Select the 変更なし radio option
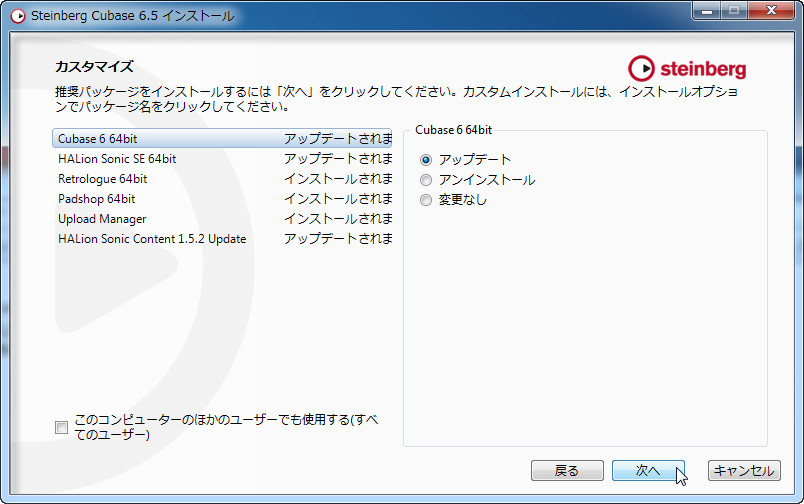 coord(426,200)
